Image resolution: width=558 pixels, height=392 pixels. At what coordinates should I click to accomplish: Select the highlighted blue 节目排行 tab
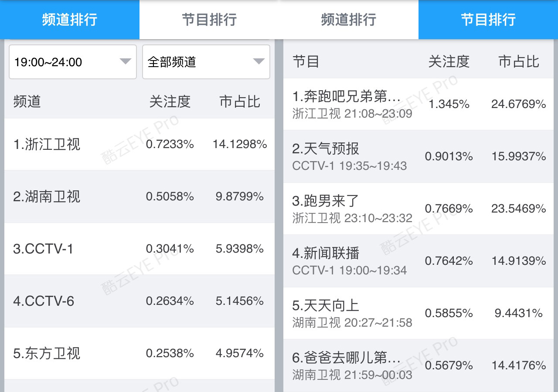point(488,20)
